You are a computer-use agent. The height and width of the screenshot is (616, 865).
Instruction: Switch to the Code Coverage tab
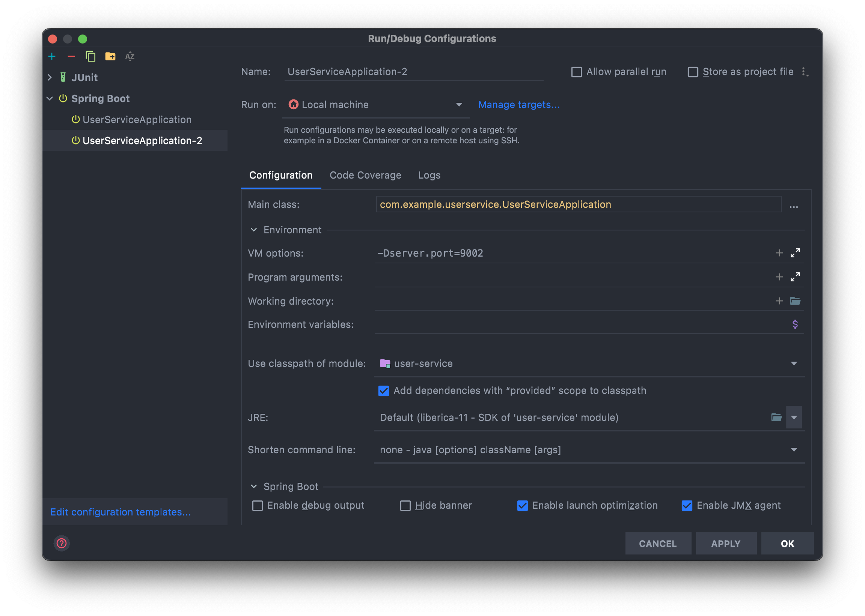(x=365, y=175)
